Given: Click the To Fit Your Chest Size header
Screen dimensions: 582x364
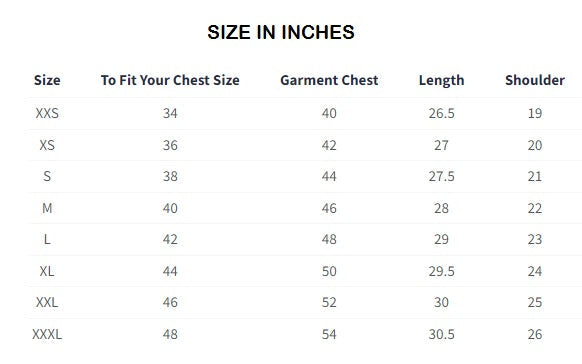Looking at the screenshot, I should pyautogui.click(x=170, y=80).
